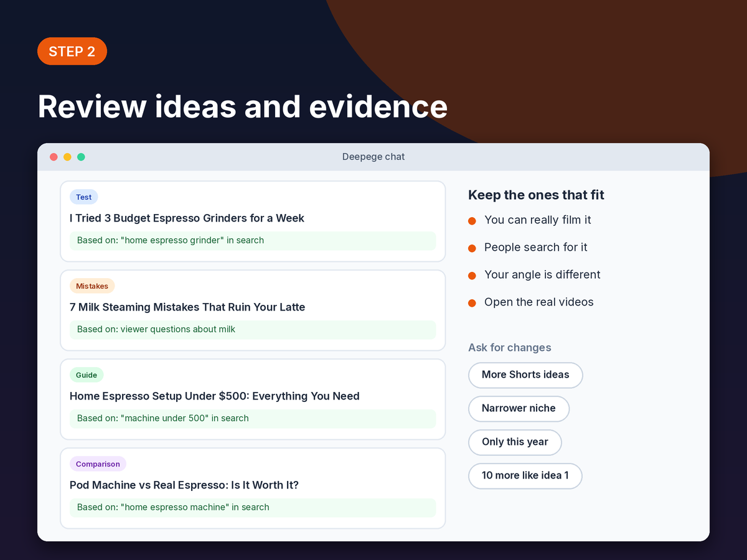Image resolution: width=747 pixels, height=560 pixels.
Task: Select the green "Guide" tag
Action: (x=87, y=375)
